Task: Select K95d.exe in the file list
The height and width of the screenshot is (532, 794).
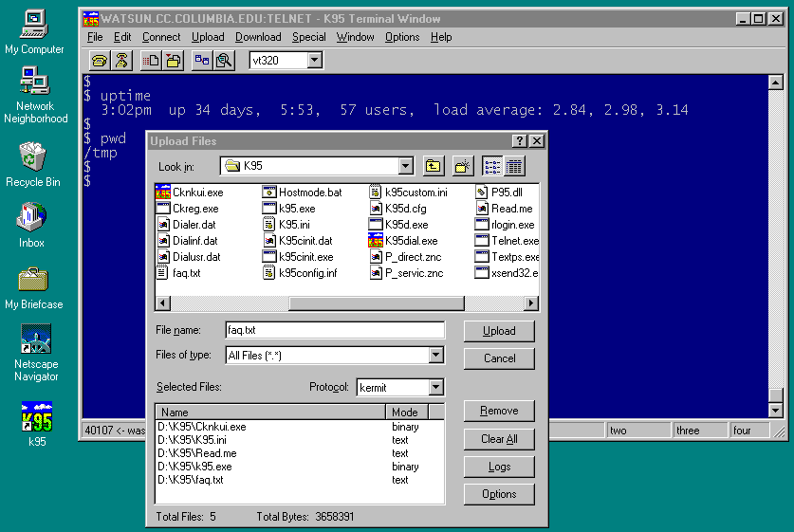Action: point(399,225)
